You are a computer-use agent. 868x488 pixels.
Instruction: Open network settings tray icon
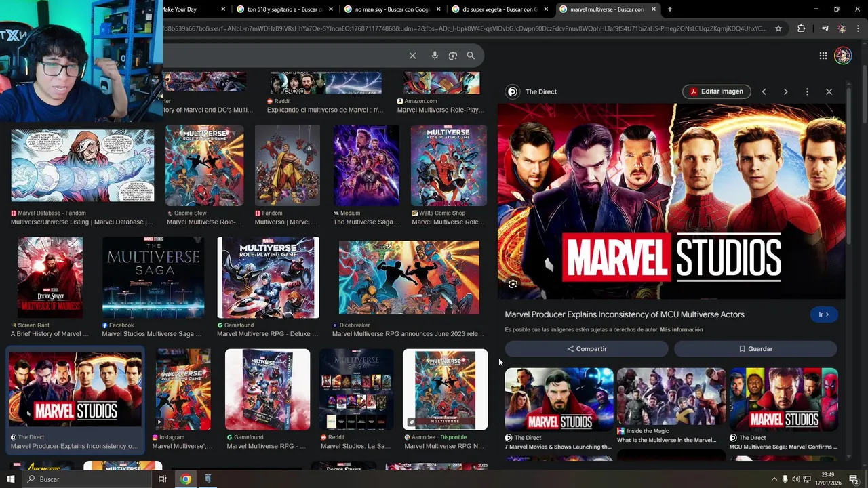[x=807, y=479]
